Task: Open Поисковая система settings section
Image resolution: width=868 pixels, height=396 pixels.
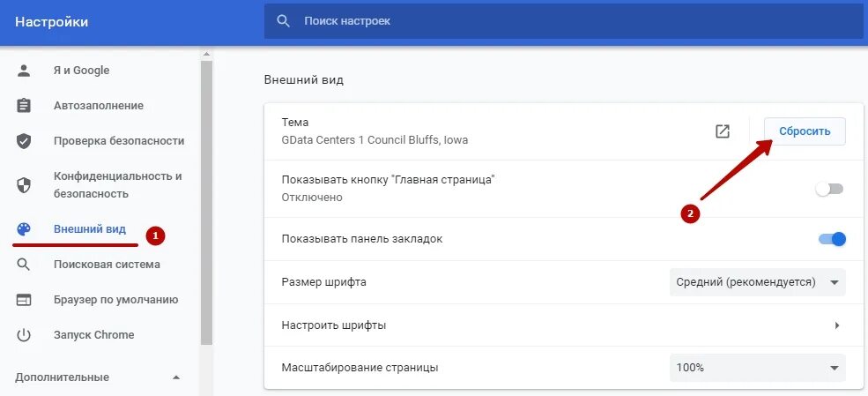Action: pyautogui.click(x=107, y=265)
